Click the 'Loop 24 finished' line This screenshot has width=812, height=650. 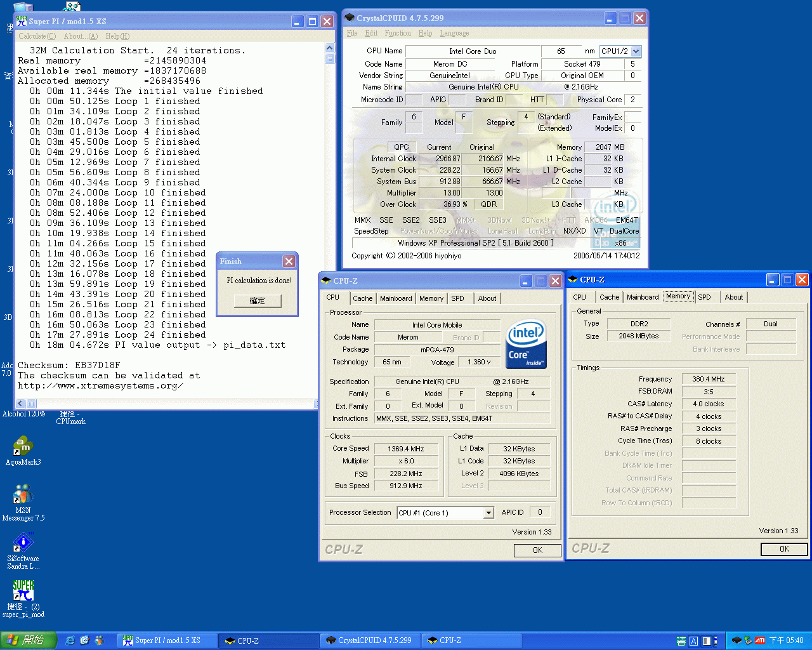(x=117, y=335)
